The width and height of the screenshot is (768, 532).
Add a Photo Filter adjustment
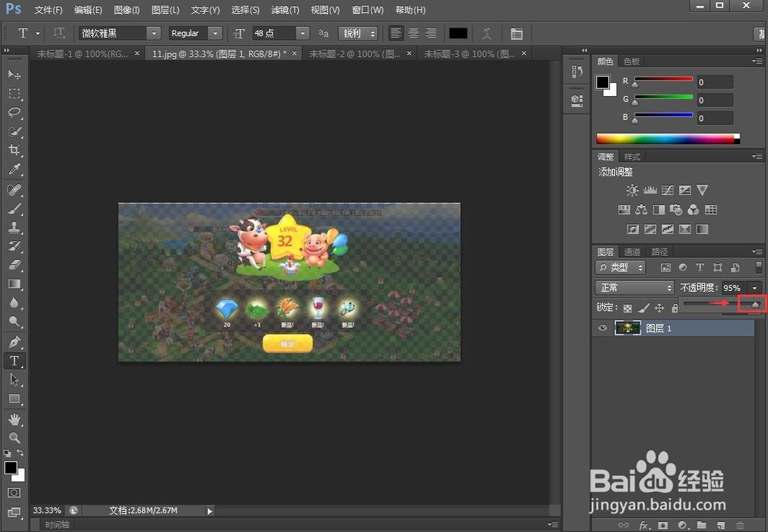[676, 210]
